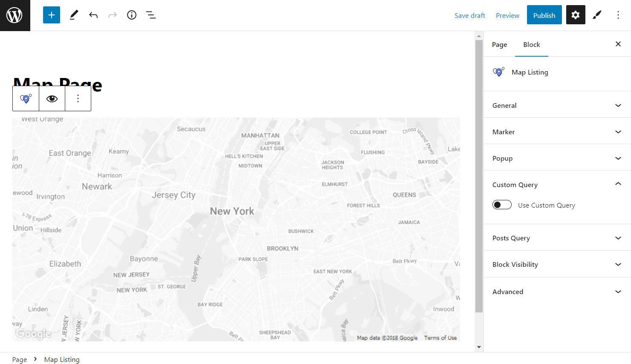The image size is (631, 364).
Task: Expand the Block Visibility panel
Action: click(x=557, y=264)
